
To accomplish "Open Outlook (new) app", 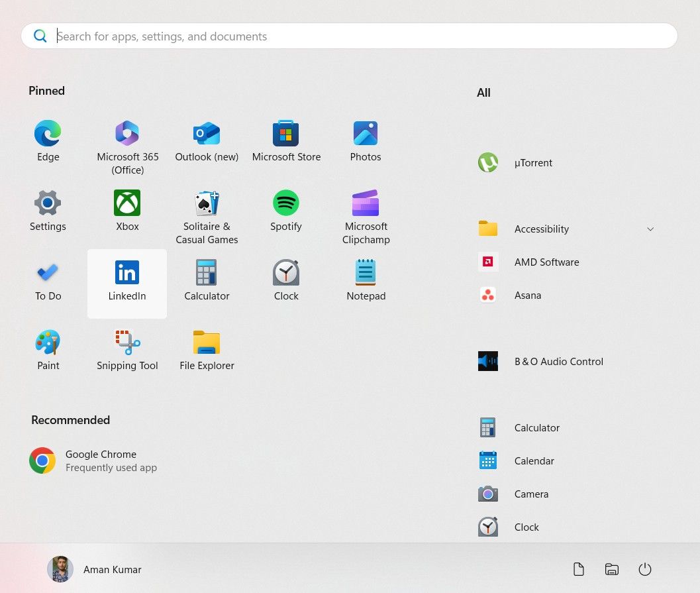I will (x=207, y=142).
